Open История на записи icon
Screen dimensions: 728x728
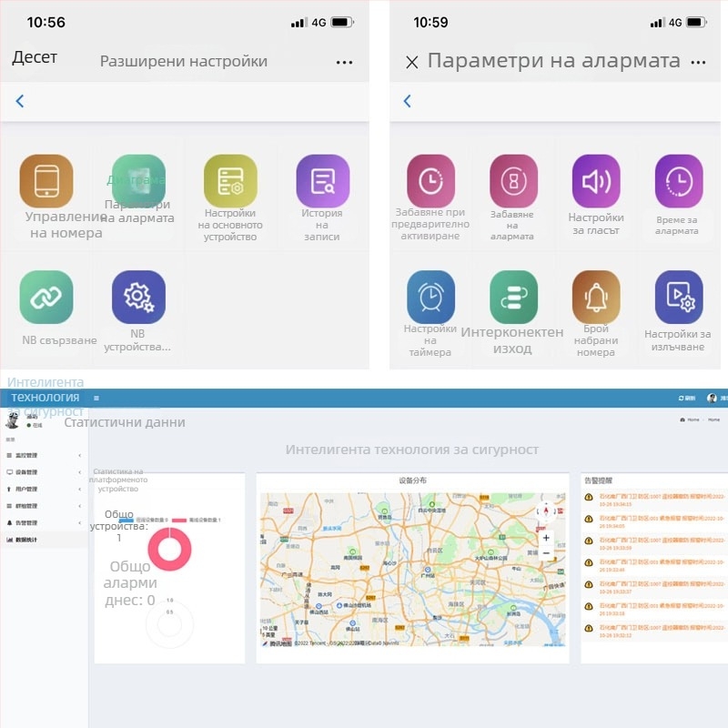pos(322,180)
